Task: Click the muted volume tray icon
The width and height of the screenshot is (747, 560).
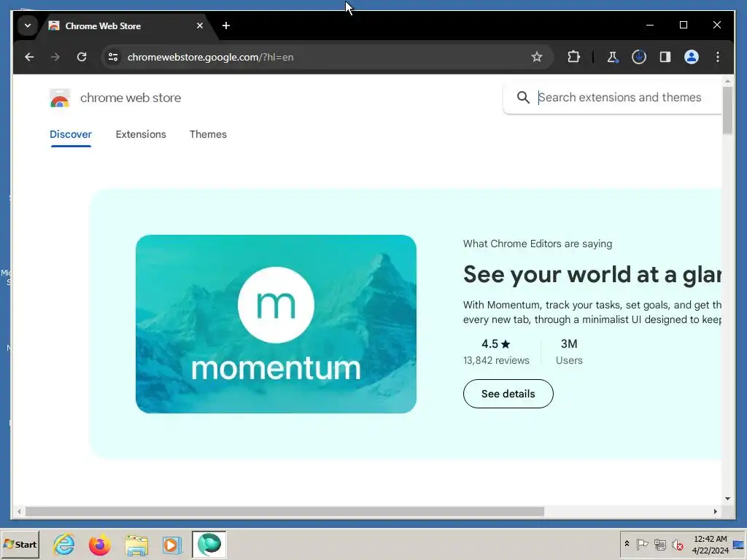Action: 677,544
